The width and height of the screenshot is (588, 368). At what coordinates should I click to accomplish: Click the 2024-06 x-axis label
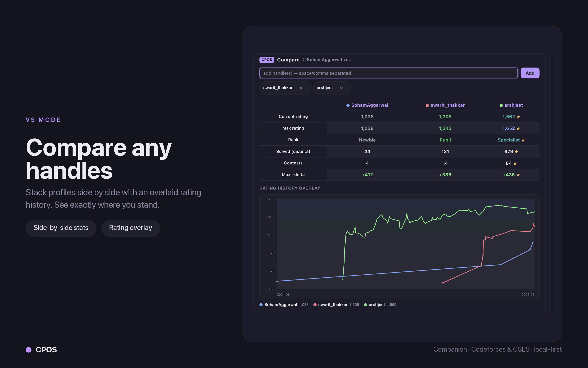[x=283, y=295]
